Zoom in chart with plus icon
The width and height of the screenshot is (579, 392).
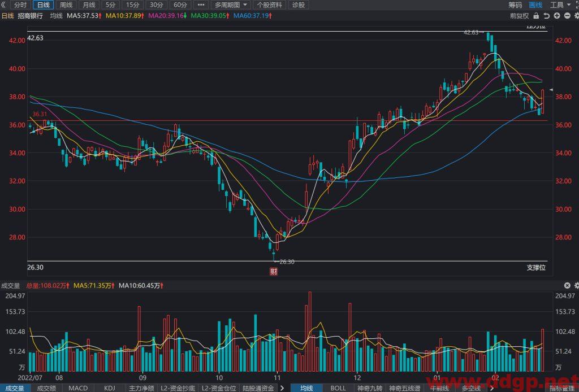pos(557,16)
